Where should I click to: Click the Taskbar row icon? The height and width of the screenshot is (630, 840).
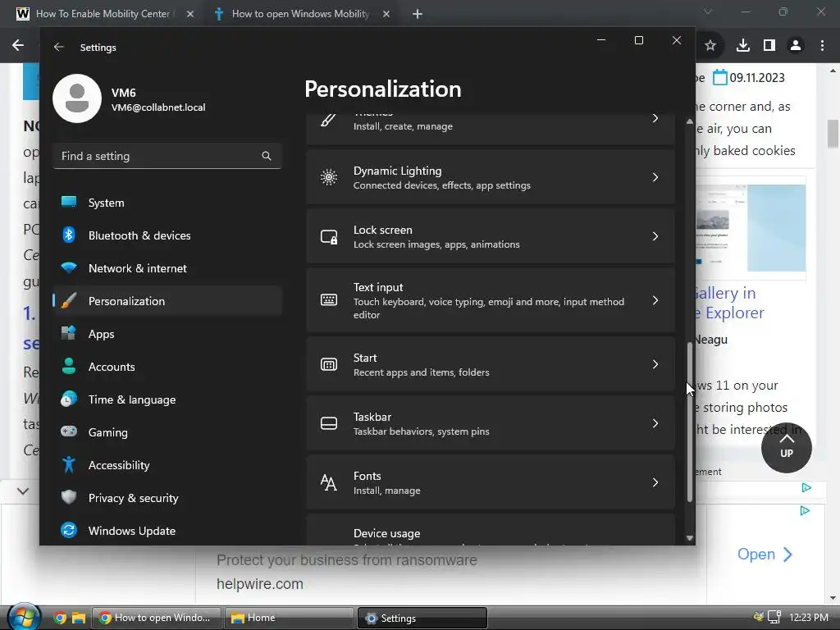pos(329,423)
